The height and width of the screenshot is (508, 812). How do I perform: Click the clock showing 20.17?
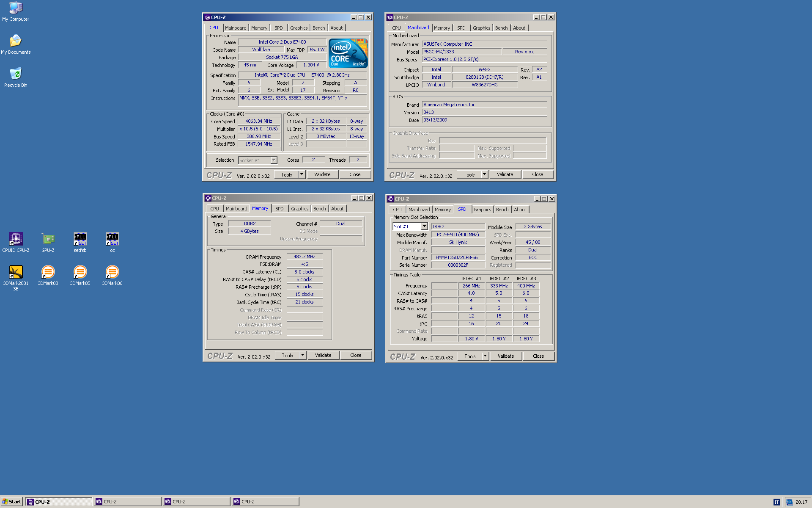[801, 502]
